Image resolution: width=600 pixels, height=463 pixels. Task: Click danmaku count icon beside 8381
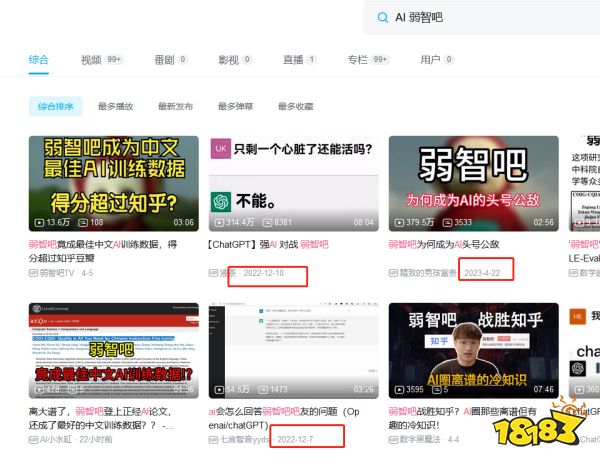[x=267, y=223]
